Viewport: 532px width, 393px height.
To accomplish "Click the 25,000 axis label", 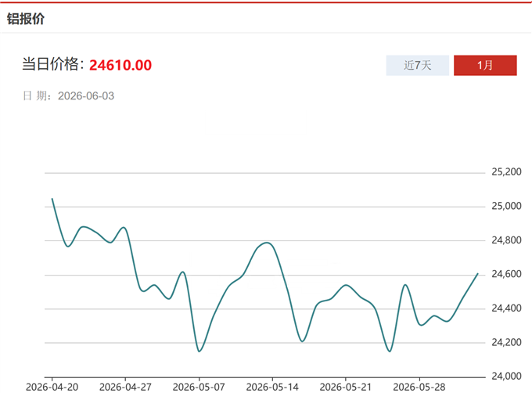I will [x=506, y=206].
